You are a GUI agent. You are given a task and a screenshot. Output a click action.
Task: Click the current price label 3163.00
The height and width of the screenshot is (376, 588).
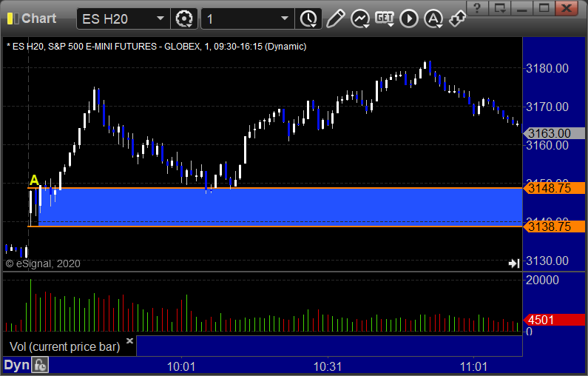tap(554, 133)
